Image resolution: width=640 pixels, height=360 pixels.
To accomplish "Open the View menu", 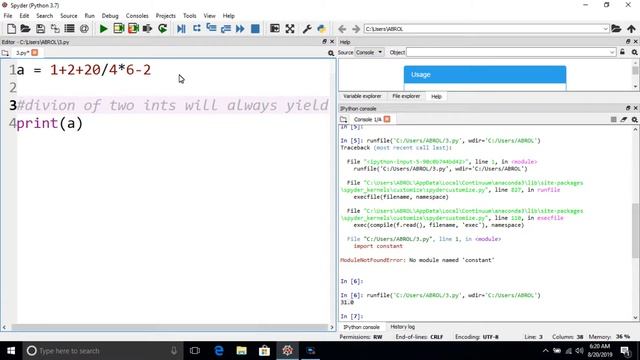I will 209,16.
